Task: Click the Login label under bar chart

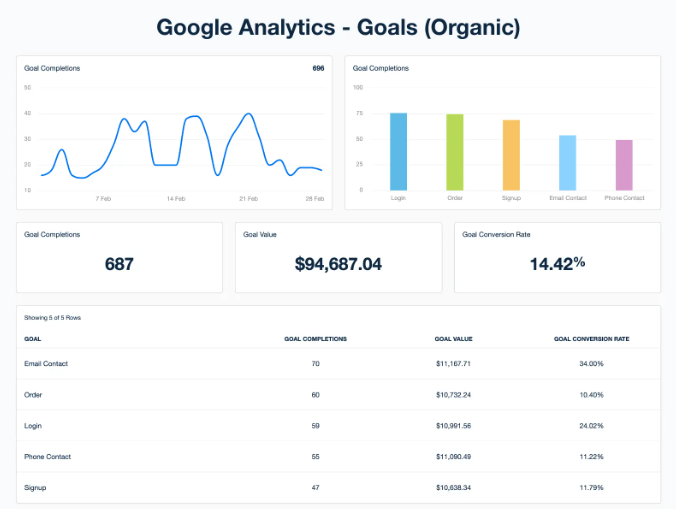Action: tap(398, 198)
